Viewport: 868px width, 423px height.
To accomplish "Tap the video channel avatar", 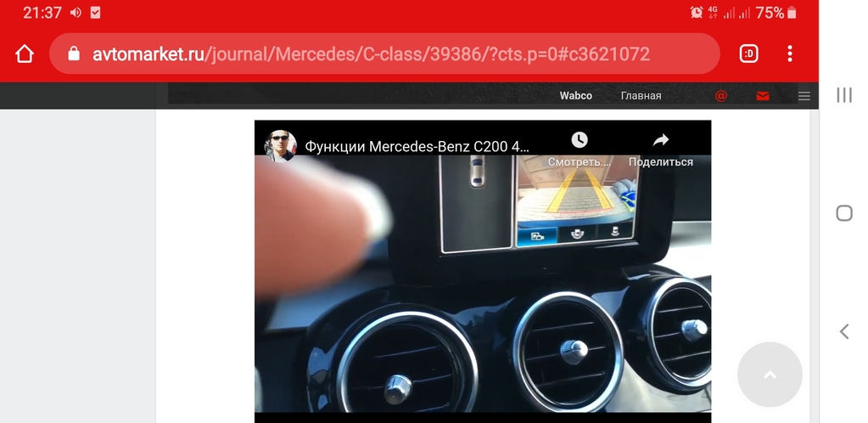I will [280, 146].
